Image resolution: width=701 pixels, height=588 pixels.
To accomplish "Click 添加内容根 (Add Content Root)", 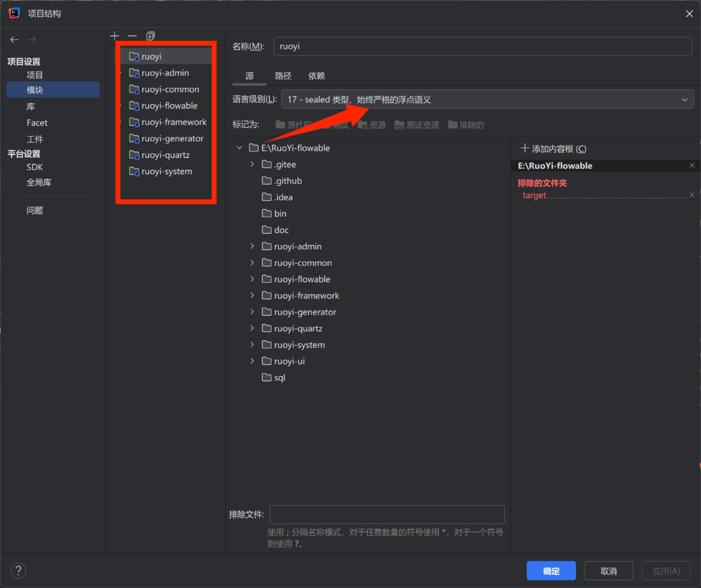I will [x=553, y=149].
